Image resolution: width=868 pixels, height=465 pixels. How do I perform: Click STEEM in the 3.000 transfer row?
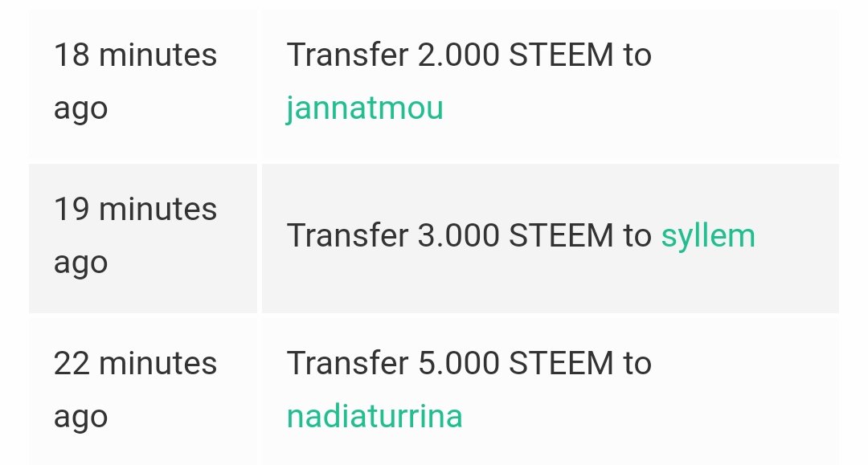tap(561, 235)
